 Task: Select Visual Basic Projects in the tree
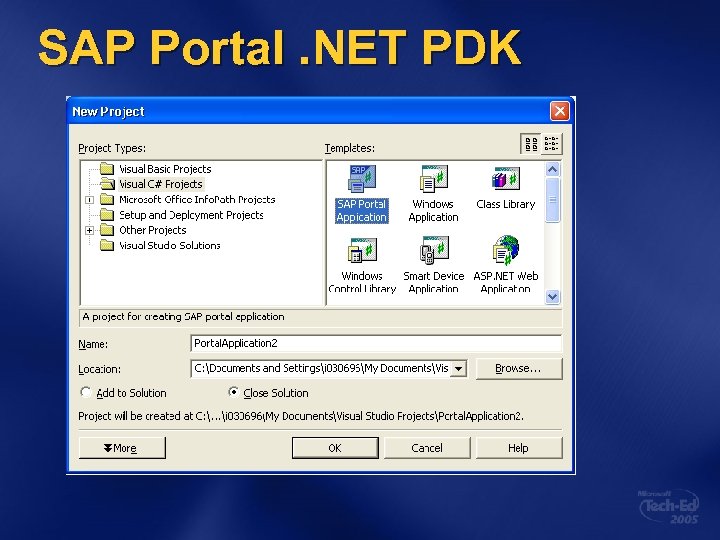[x=165, y=169]
